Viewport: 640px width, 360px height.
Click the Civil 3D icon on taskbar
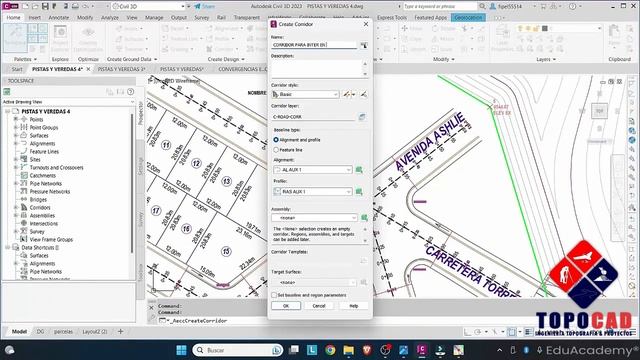(x=422, y=350)
